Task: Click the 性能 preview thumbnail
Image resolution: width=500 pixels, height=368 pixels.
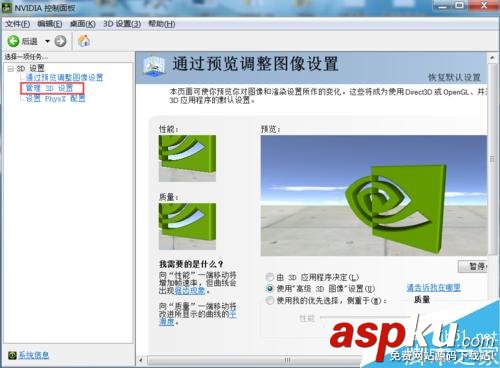Action: [187, 158]
